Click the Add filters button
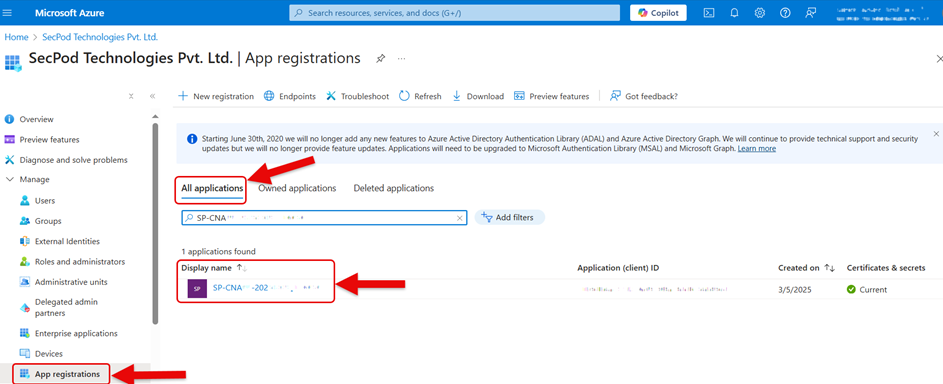The width and height of the screenshot is (943, 384). [509, 218]
